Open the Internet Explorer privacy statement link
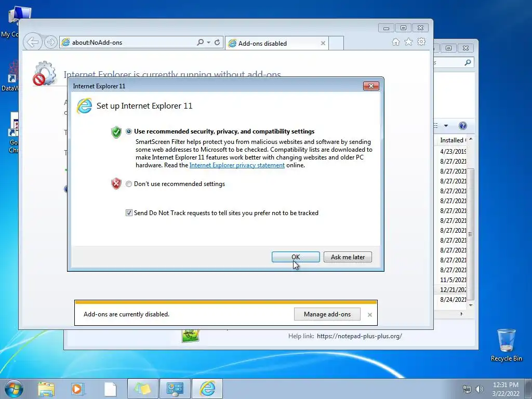This screenshot has height=399, width=532. coord(237,165)
